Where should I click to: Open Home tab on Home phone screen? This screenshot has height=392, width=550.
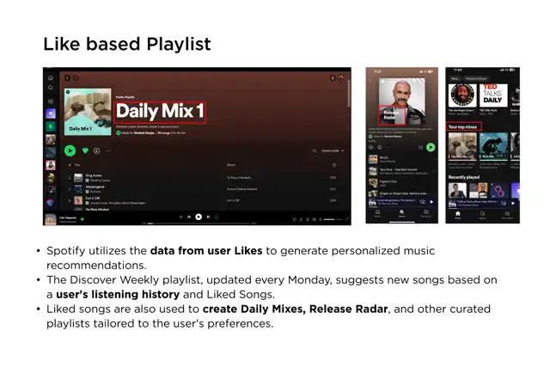pos(457,215)
